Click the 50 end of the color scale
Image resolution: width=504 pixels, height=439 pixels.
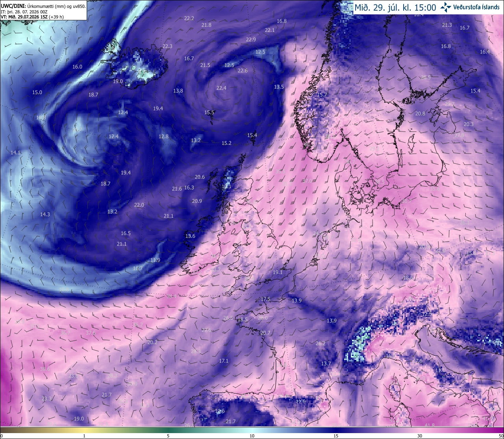pyautogui.click(x=501, y=436)
